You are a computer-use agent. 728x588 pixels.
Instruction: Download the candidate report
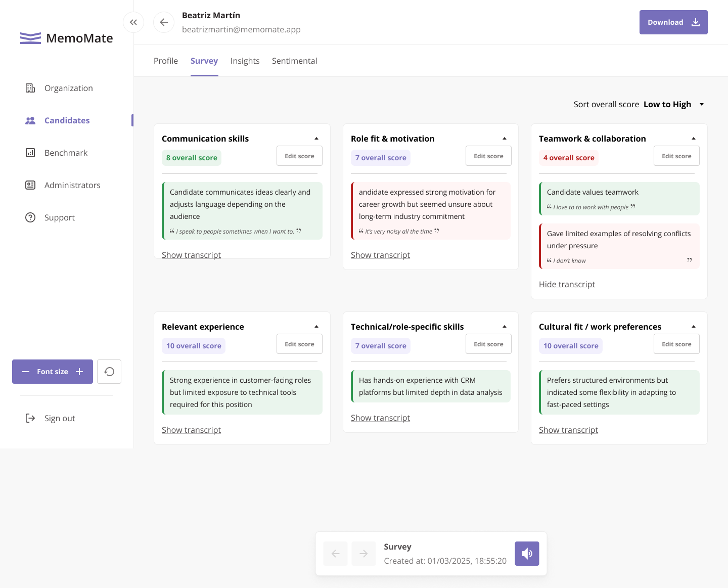(x=673, y=22)
